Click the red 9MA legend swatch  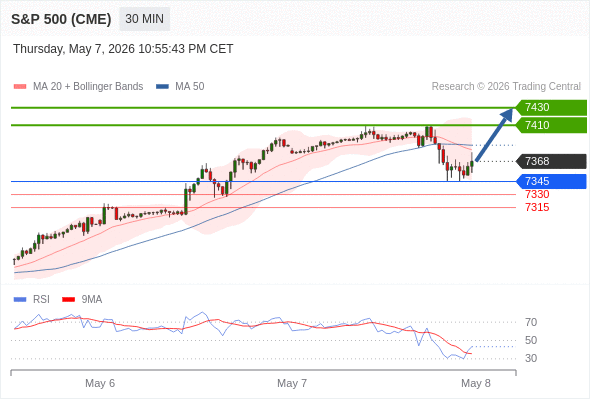pos(68,300)
